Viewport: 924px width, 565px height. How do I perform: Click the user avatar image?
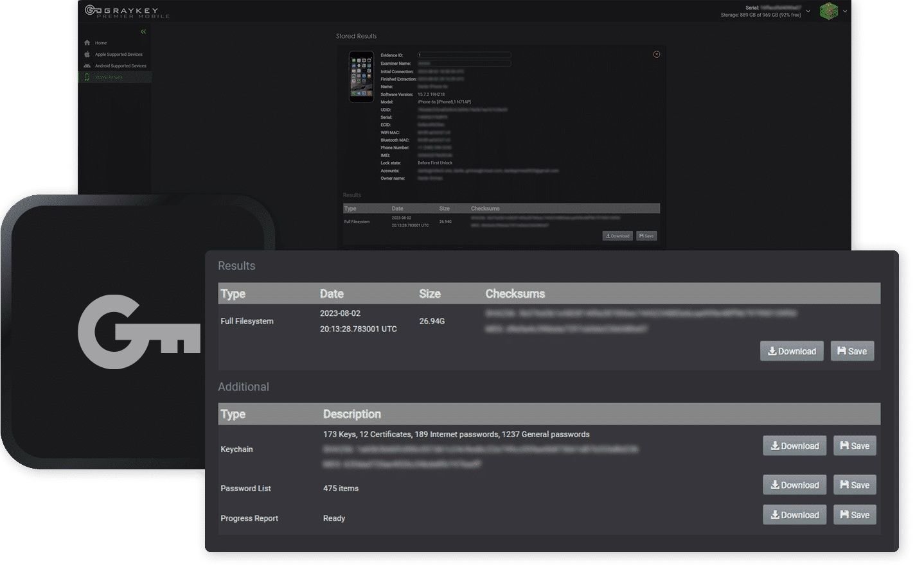pyautogui.click(x=828, y=11)
